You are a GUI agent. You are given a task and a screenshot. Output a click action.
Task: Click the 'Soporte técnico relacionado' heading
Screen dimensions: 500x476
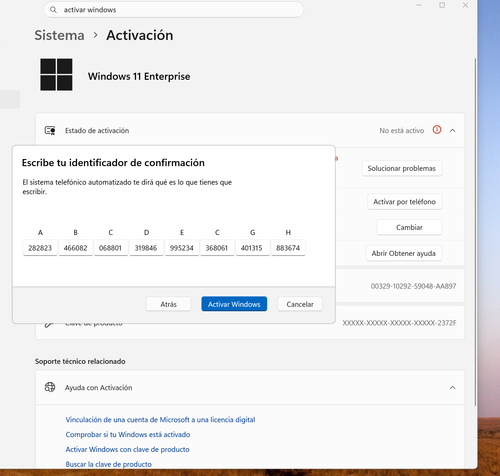80,361
